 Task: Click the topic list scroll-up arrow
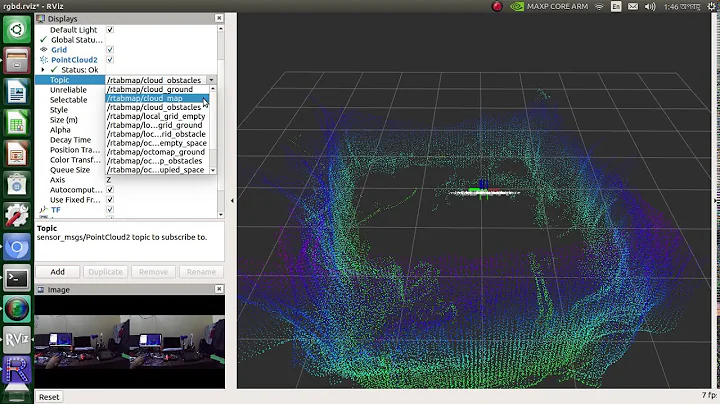coord(213,88)
